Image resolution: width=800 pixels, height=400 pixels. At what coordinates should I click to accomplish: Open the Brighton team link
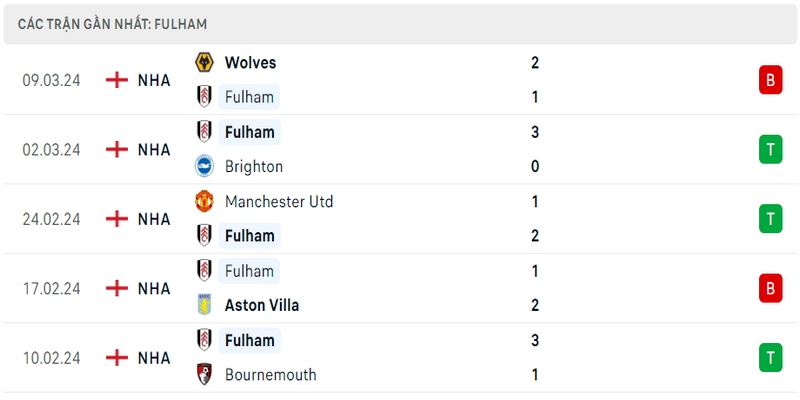click(x=254, y=166)
